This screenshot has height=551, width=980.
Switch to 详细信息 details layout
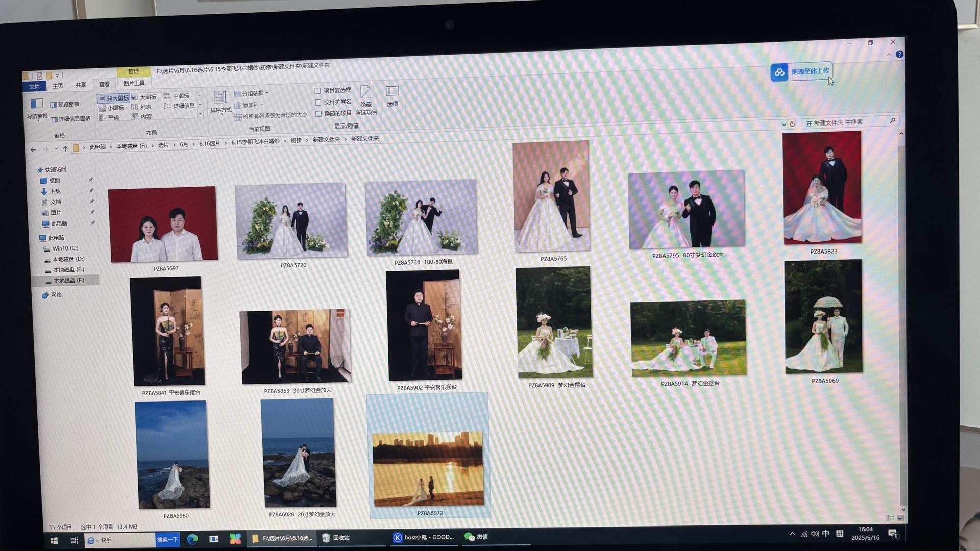179,106
